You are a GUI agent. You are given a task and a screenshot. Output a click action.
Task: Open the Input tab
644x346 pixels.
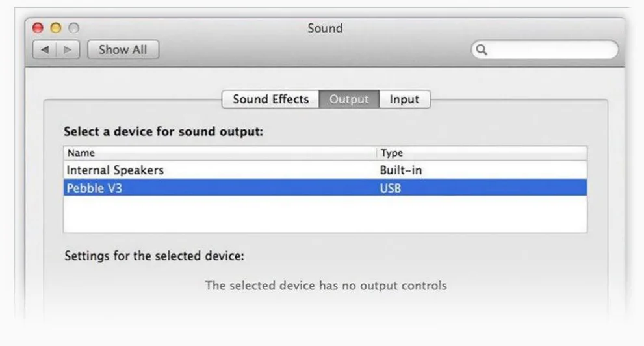(404, 100)
